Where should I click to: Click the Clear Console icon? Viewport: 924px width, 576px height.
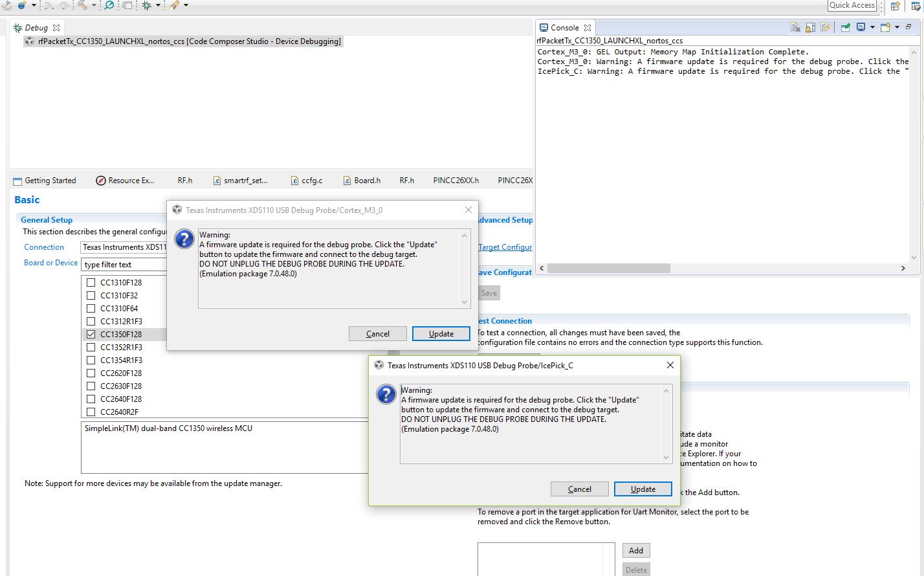(x=795, y=27)
